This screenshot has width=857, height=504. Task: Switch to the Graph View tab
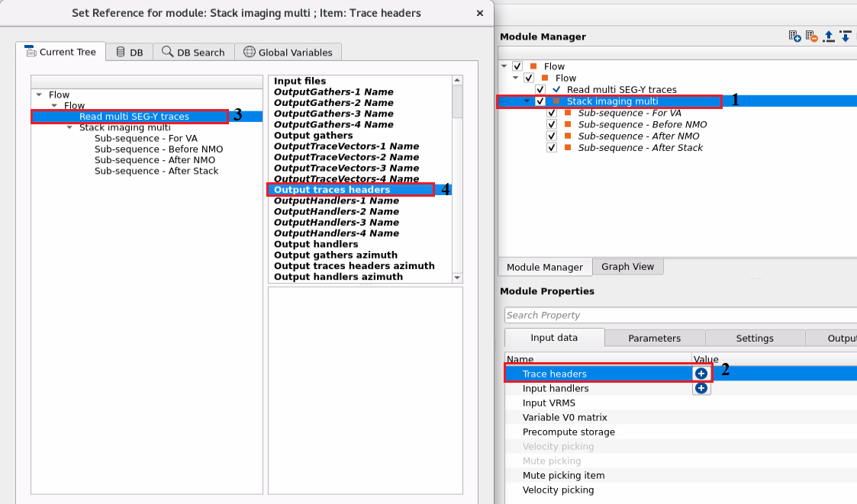627,266
